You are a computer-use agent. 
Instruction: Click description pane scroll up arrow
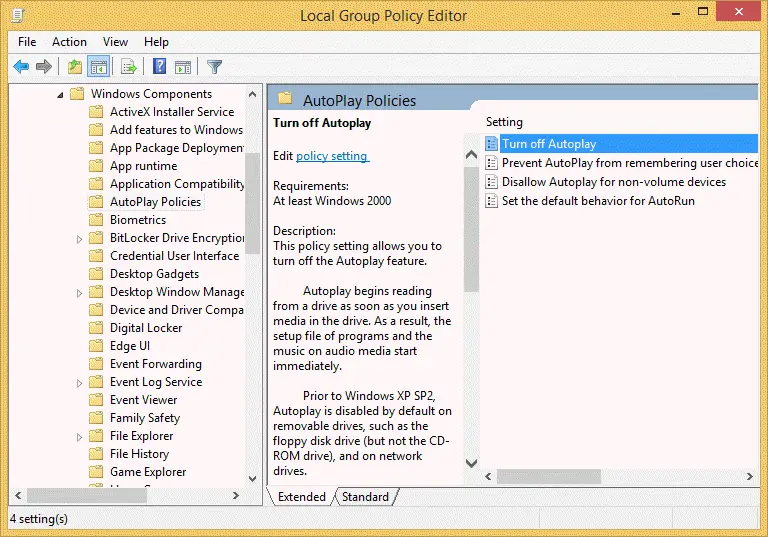(x=471, y=155)
